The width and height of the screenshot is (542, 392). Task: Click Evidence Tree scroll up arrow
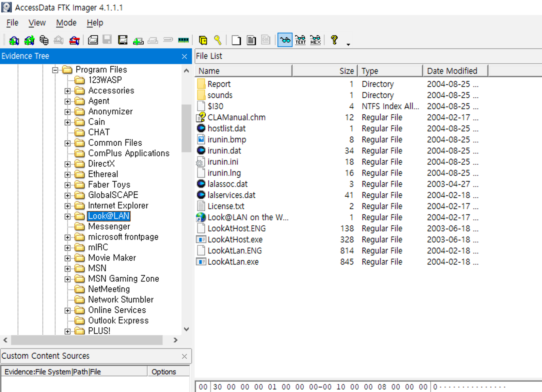click(186, 71)
